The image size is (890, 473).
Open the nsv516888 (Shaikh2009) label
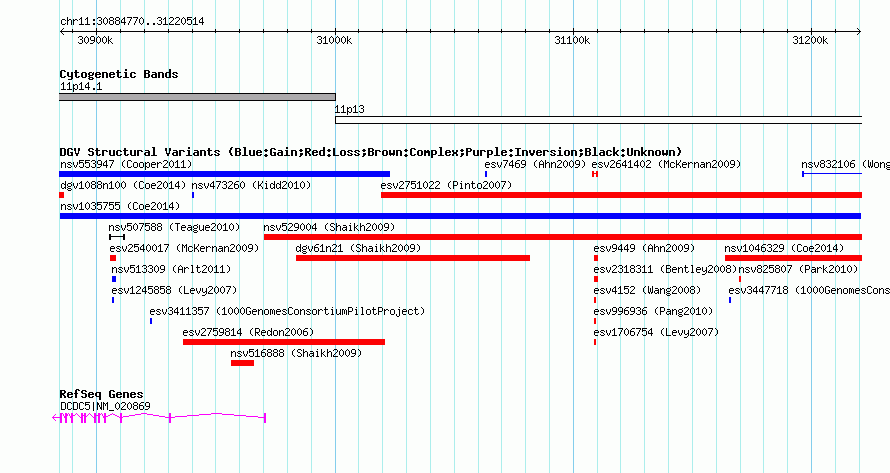point(296,353)
